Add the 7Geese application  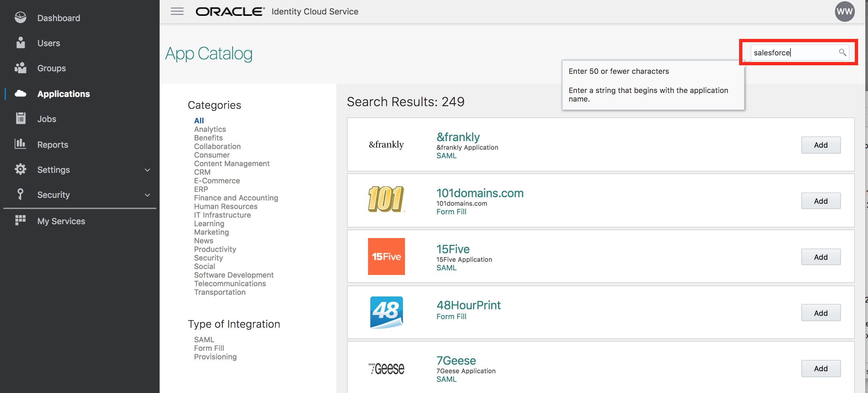click(x=821, y=368)
